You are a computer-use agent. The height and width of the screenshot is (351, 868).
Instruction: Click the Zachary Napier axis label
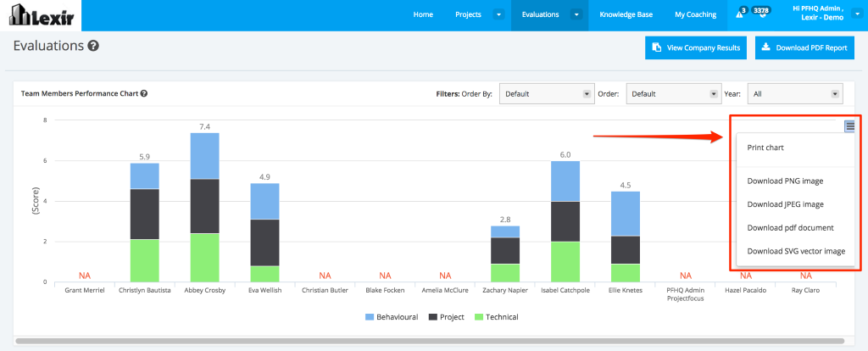505,290
